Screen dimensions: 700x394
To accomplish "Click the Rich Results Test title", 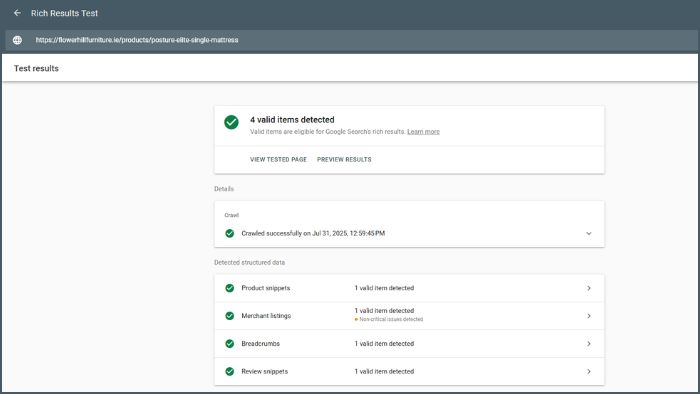I will coord(64,13).
